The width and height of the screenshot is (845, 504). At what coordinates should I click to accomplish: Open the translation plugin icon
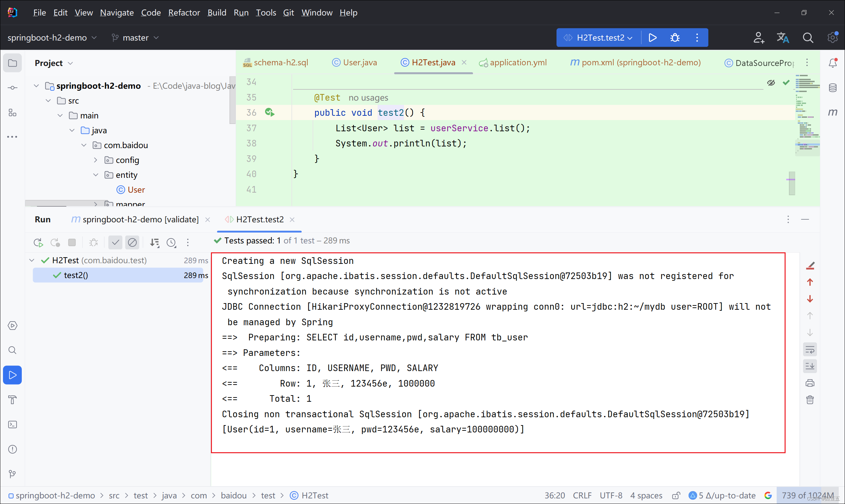point(783,38)
